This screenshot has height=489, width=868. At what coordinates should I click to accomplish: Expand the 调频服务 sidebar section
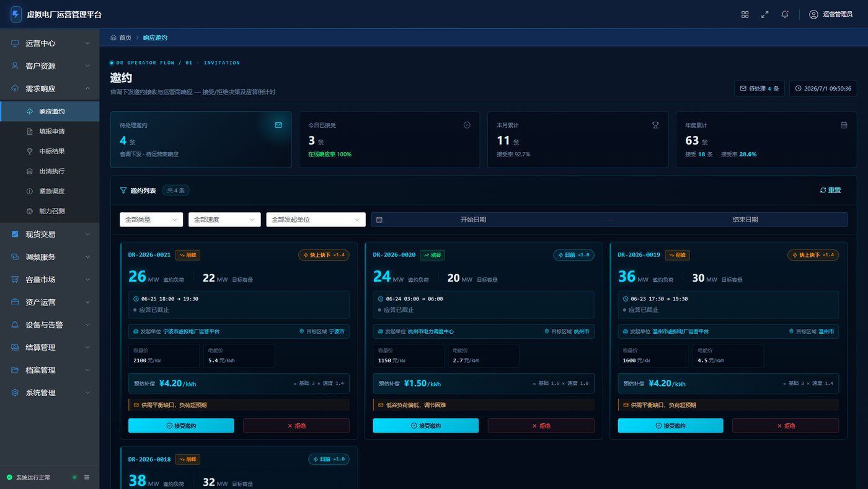click(x=50, y=257)
